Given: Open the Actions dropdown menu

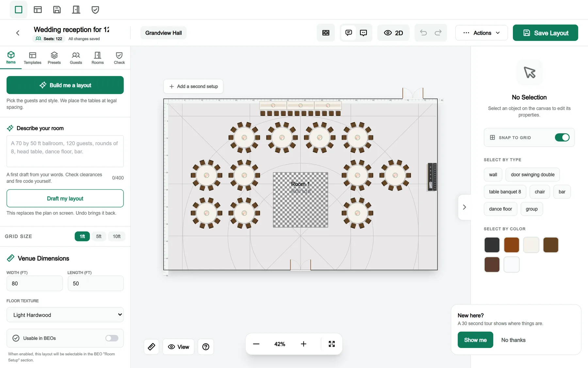Looking at the screenshot, I should [x=482, y=33].
